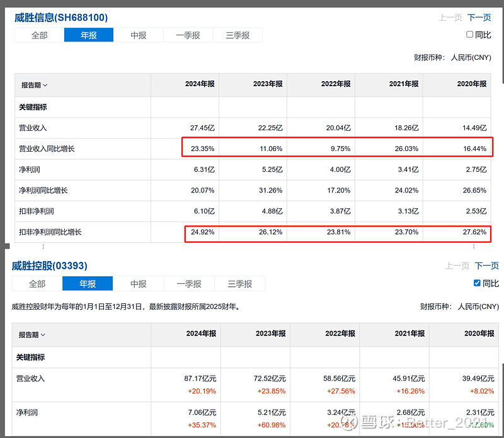Screen dimensions: 504x438
Task: Open the 中报 tab for 威胜控股
Action: tap(139, 284)
